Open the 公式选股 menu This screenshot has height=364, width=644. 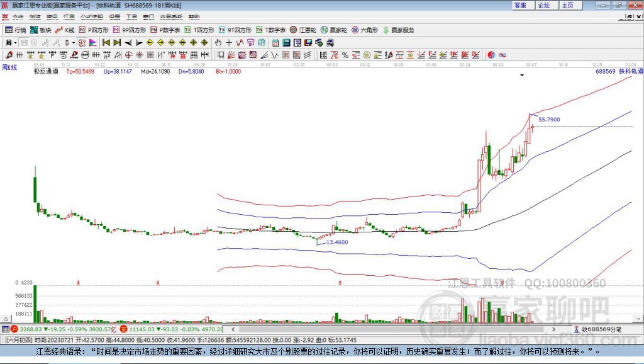coord(92,17)
